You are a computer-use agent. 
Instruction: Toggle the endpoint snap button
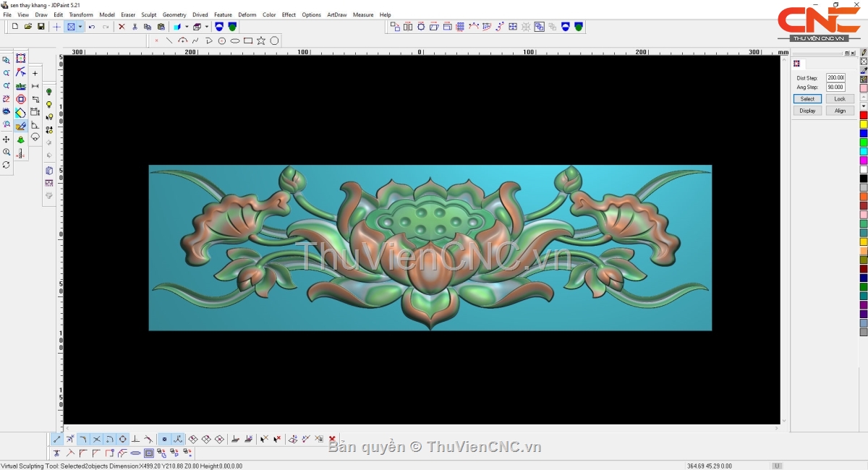tap(57, 439)
